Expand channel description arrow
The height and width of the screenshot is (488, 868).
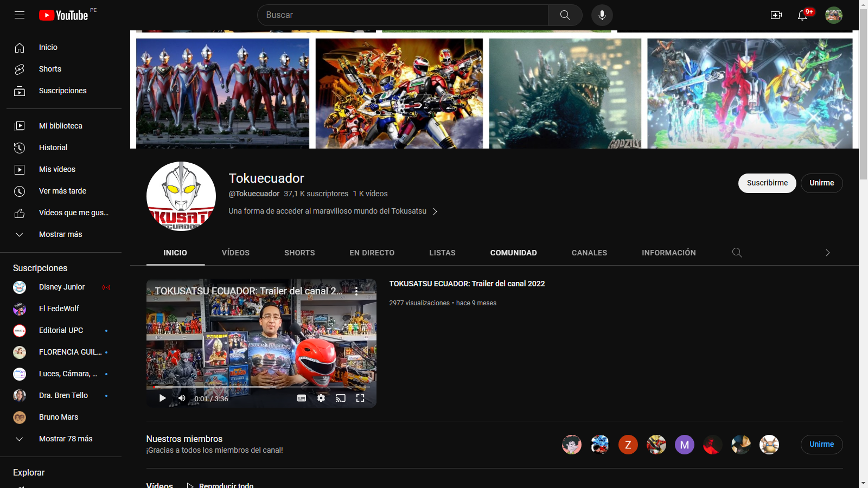pos(435,211)
